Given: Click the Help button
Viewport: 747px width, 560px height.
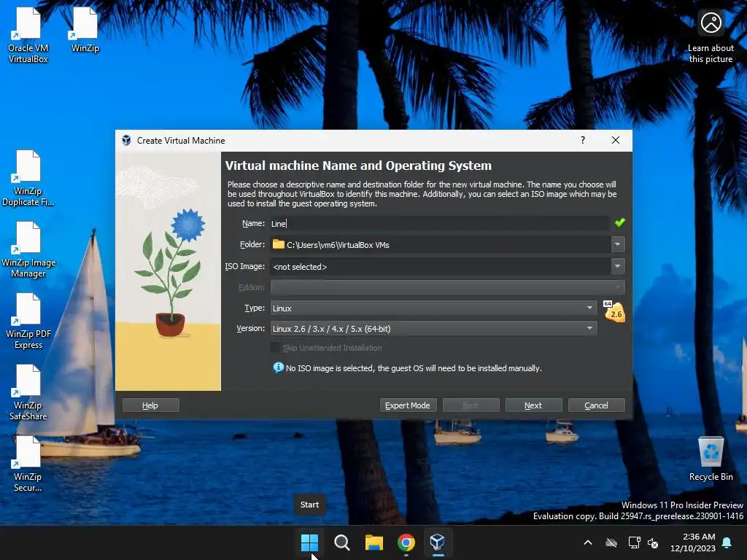Looking at the screenshot, I should [150, 405].
